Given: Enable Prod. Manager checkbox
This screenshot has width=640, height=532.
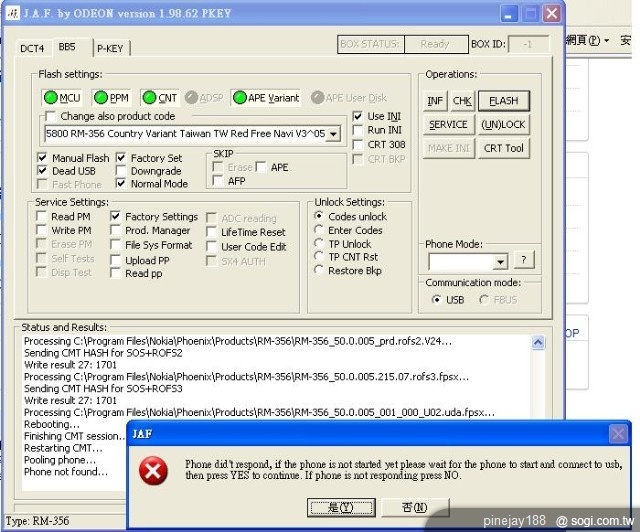Looking at the screenshot, I should [115, 230].
